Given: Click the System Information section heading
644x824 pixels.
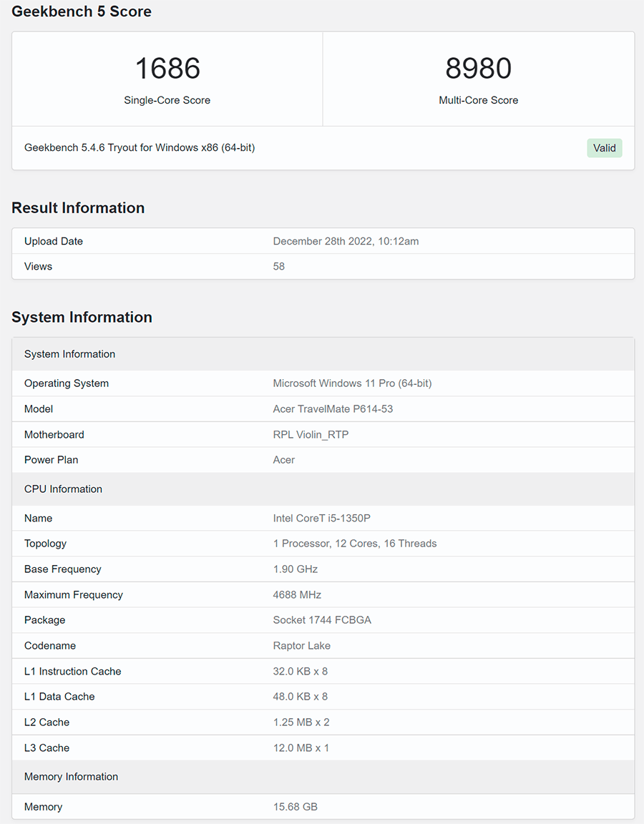Looking at the screenshot, I should (x=82, y=318).
